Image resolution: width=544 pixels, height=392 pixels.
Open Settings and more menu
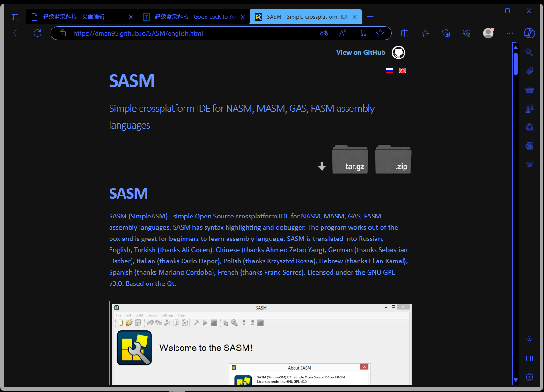(510, 33)
